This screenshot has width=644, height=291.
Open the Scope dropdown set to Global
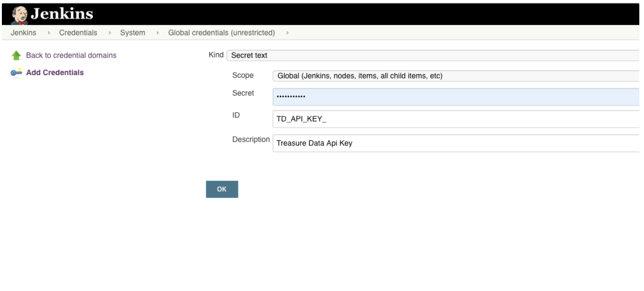point(456,76)
